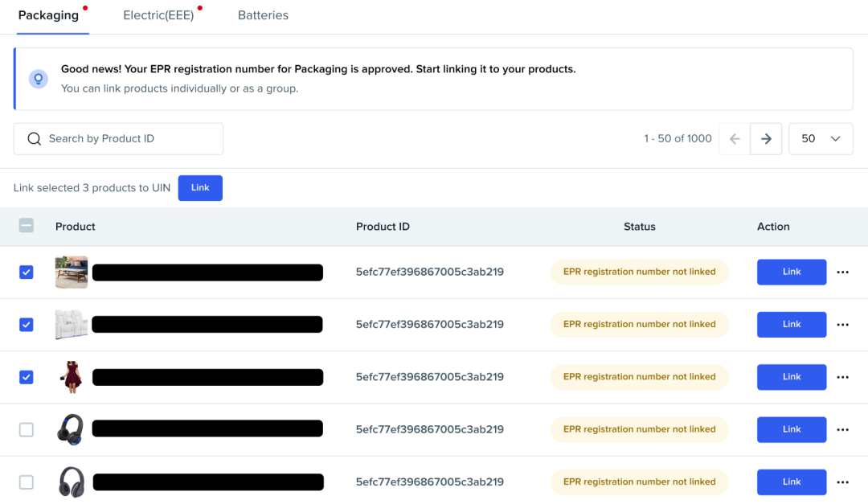
Task: Click the red dress product thumbnail
Action: coord(72,377)
